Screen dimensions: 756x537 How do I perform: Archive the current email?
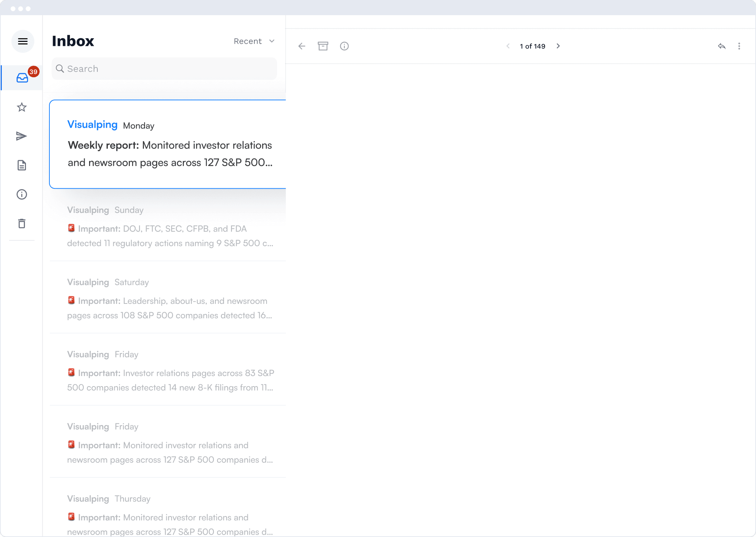323,46
